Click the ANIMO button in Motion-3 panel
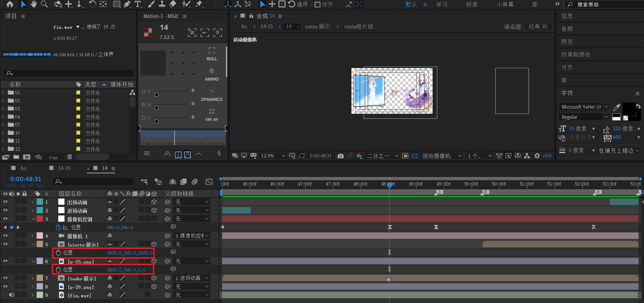The height and width of the screenshot is (303, 644). [212, 74]
